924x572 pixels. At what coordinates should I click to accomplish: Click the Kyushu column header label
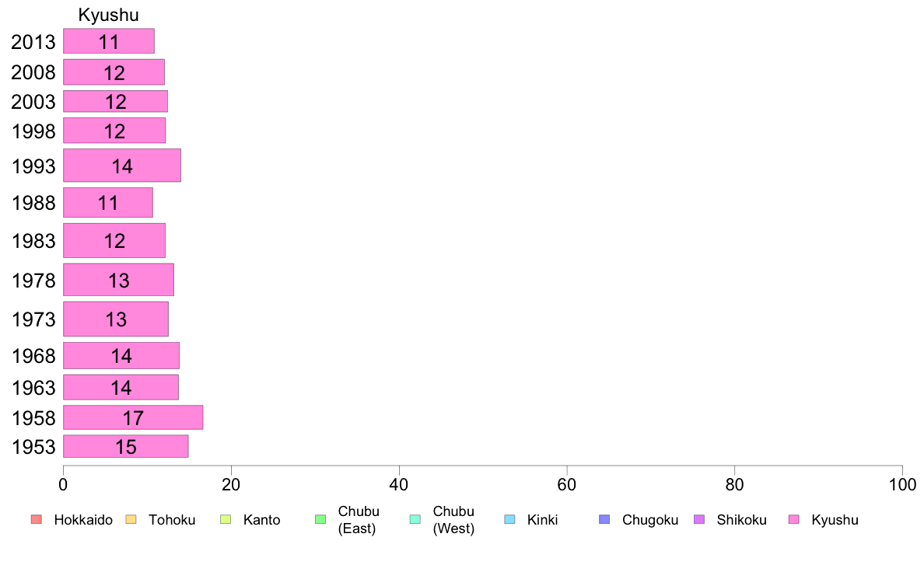tap(108, 15)
